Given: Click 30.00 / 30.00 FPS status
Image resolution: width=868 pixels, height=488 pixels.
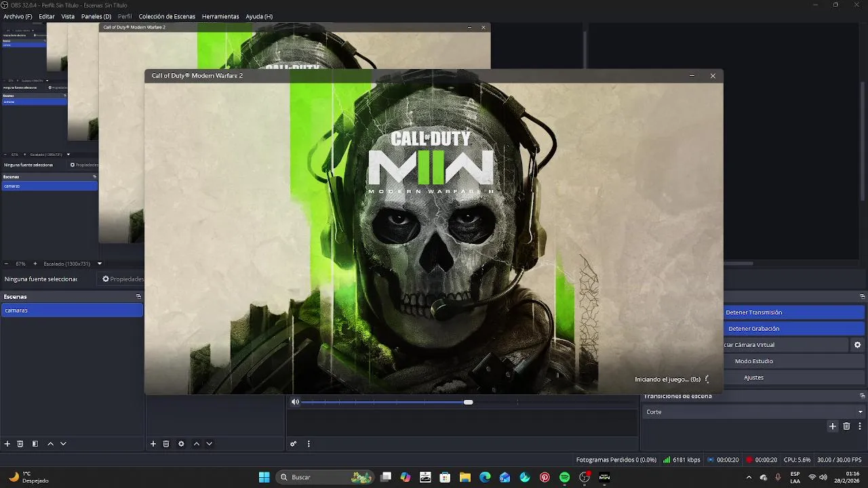Looking at the screenshot, I should coord(841,460).
